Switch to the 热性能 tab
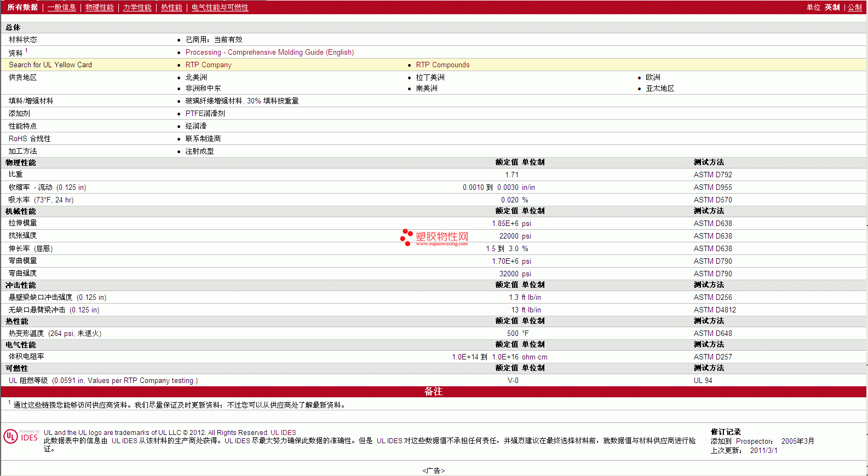 click(171, 7)
